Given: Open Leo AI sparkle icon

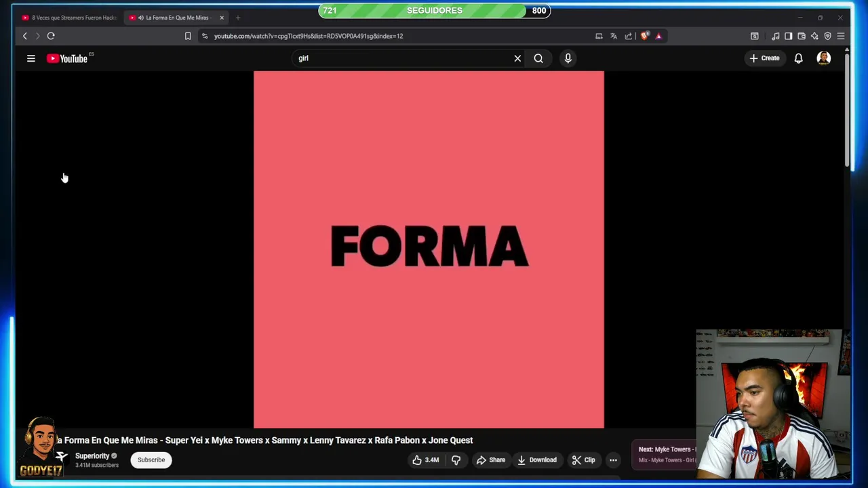Looking at the screenshot, I should (x=814, y=36).
